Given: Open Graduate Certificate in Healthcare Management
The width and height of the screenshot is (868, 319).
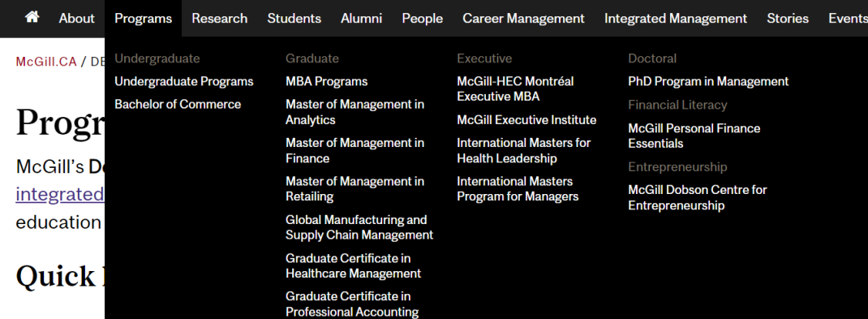Looking at the screenshot, I should (x=353, y=266).
